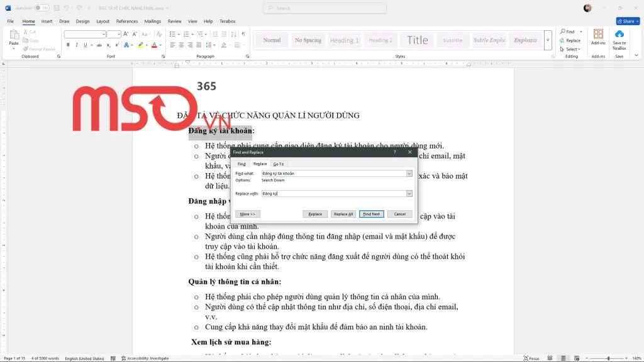Click Find Next in the dialog
Viewport: 644px width, 362px height.
(x=371, y=214)
